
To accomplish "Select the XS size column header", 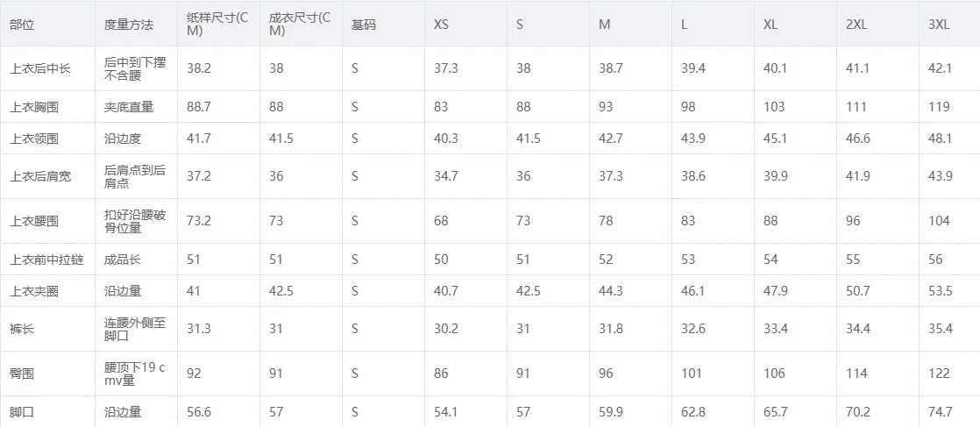I will click(x=441, y=25).
